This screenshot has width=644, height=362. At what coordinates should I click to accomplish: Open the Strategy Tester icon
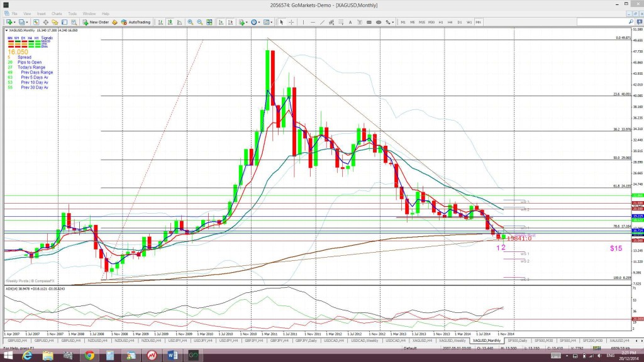point(74,22)
